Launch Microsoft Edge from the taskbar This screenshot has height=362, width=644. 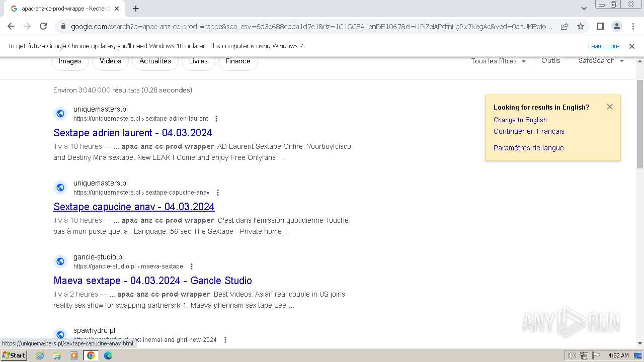coord(108,355)
